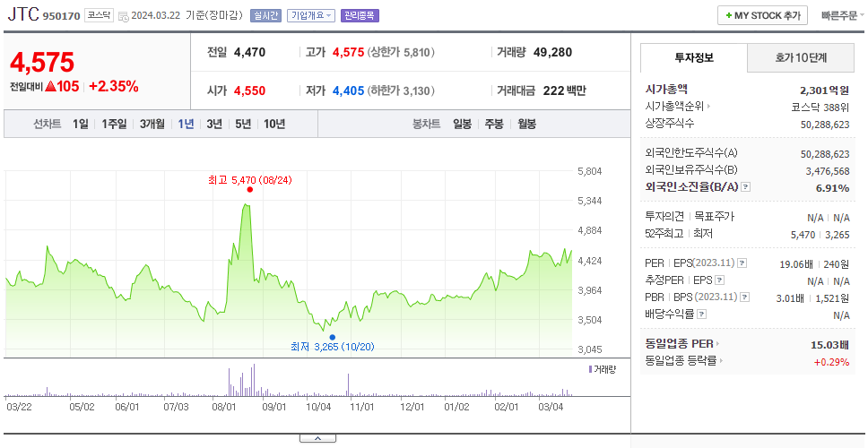Screen dimensions: 868x448
Task: Click the help icon next to 외국인소진율(B/A)
Action: tap(746, 187)
